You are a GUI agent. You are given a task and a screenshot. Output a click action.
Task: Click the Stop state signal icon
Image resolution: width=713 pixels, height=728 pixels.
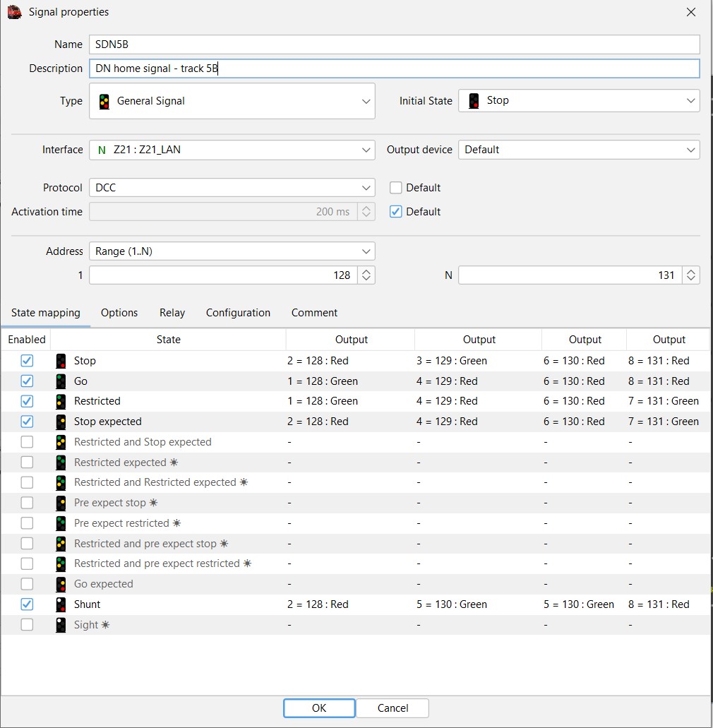(x=61, y=361)
